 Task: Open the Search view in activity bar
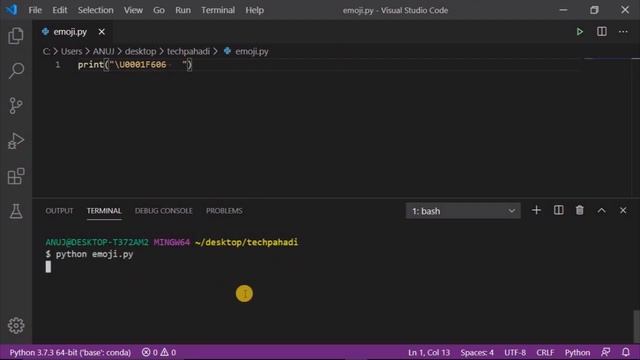click(x=16, y=71)
